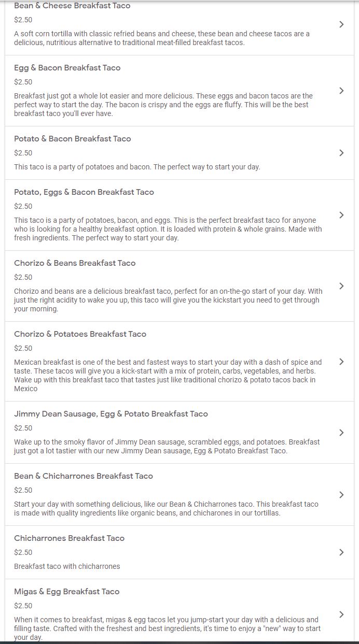359x644 pixels.
Task: Select the Egg & Bacon Breakfast Taco title
Action: pyautogui.click(x=67, y=68)
